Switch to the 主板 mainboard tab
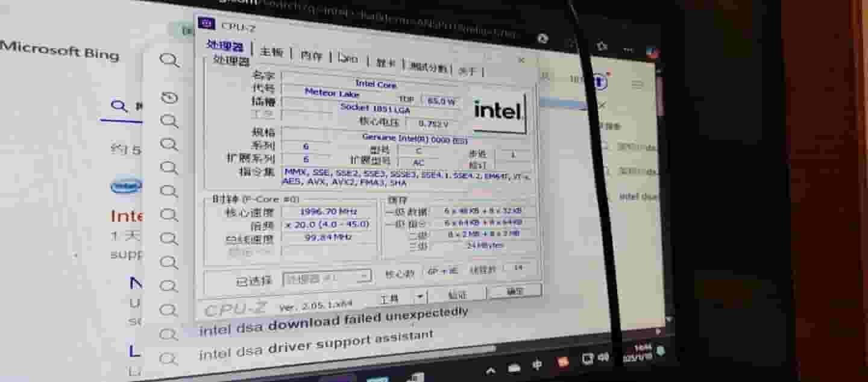868x382 pixels. (x=271, y=52)
